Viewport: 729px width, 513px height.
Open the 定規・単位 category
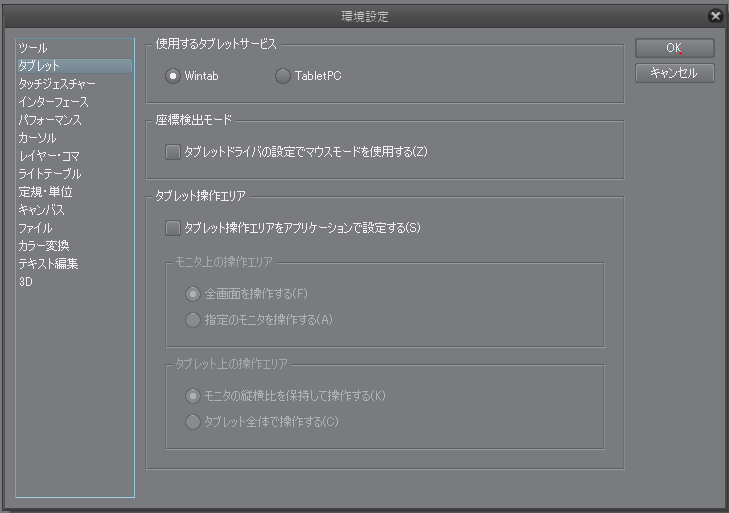[75, 192]
